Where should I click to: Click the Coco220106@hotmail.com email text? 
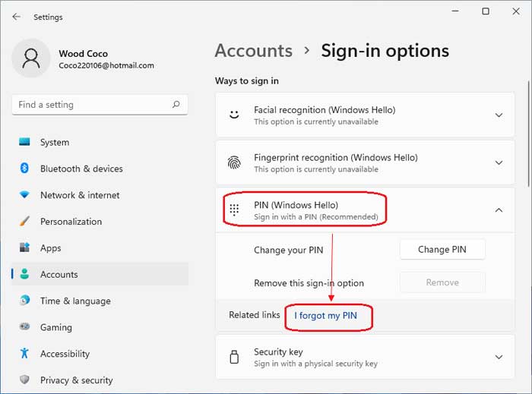106,65
